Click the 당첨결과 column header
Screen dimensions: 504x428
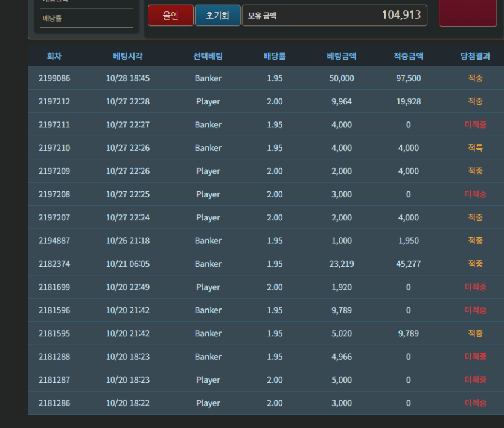476,56
